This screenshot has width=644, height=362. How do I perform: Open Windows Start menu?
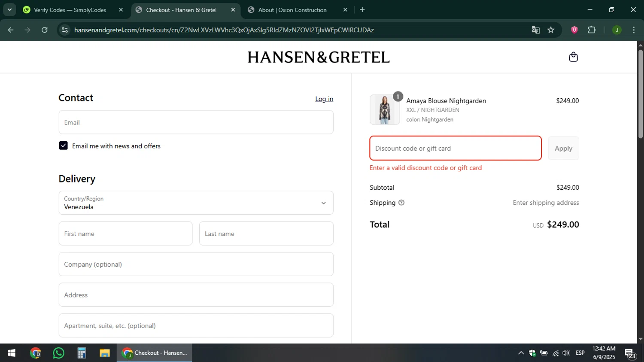[x=12, y=353]
